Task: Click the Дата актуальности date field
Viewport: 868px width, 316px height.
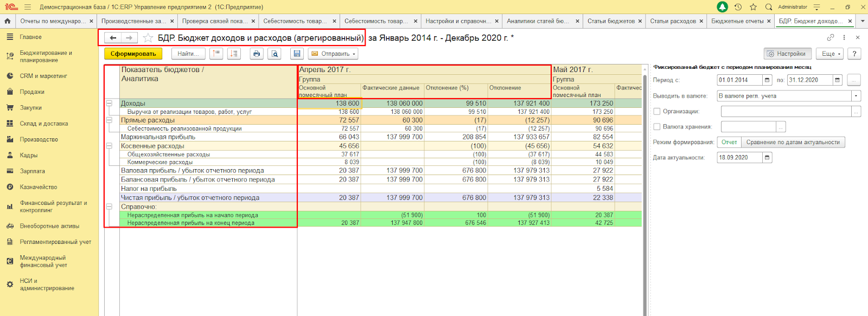Action: click(x=739, y=158)
